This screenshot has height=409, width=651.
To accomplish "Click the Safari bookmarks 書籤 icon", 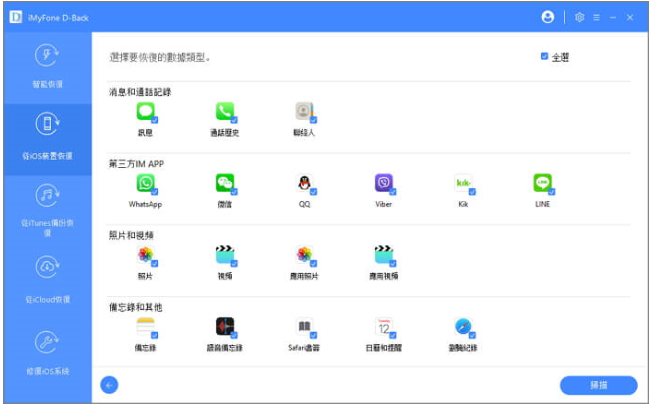I will [304, 326].
